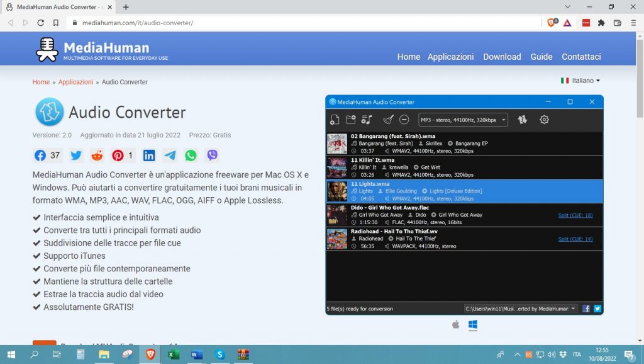
Task: Open the Italiano language selector
Action: [x=578, y=81]
